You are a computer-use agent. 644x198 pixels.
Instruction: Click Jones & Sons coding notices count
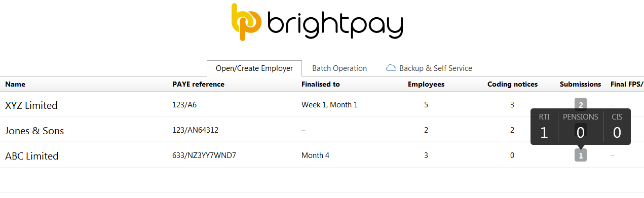(x=512, y=130)
